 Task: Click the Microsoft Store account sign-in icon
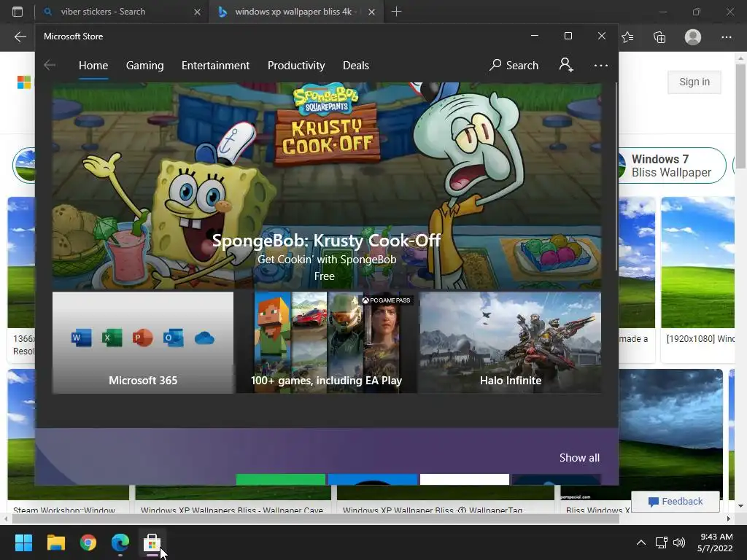pos(566,65)
